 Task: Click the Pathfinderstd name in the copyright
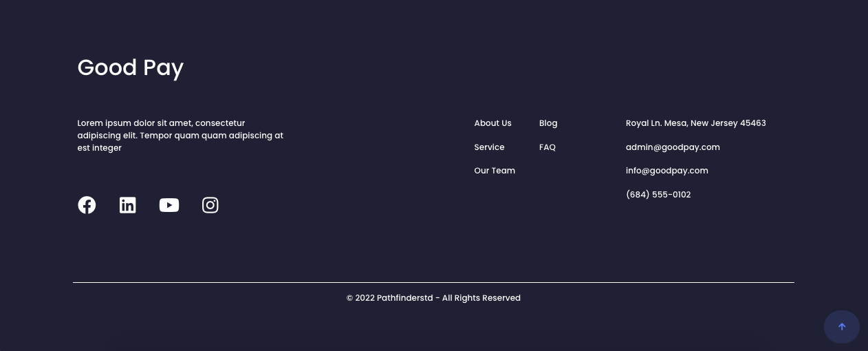[x=405, y=298]
